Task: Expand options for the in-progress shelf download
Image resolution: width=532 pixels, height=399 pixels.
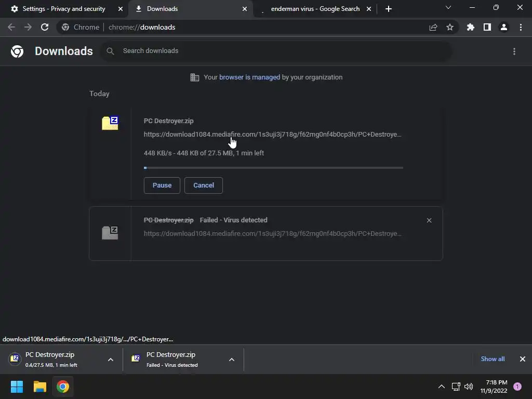Action: (x=111, y=360)
